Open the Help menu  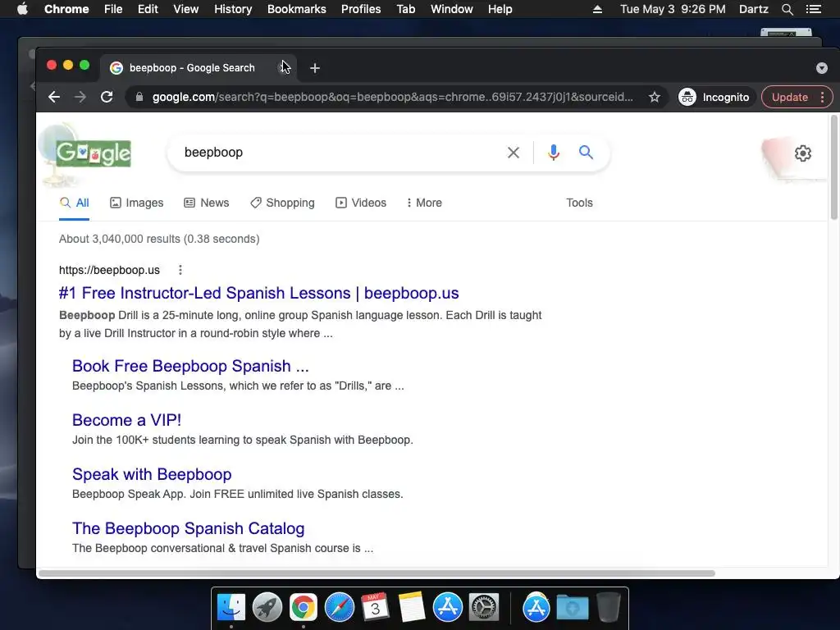[x=500, y=9]
